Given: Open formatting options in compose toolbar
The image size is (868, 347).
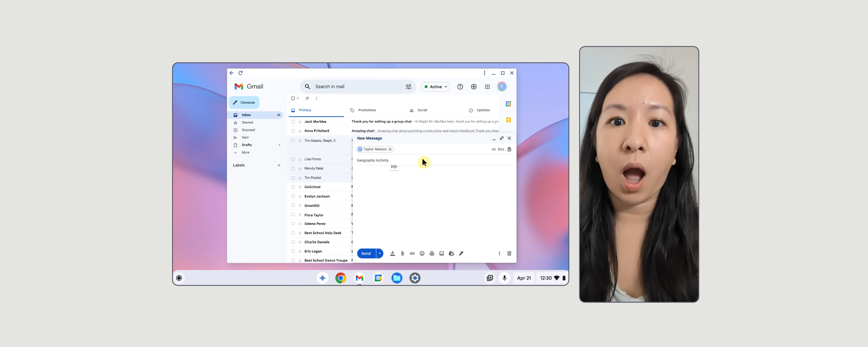Looking at the screenshot, I should click(392, 254).
